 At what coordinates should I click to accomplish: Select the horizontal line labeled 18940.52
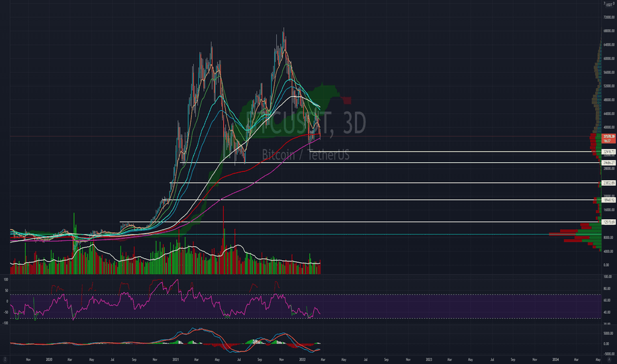pyautogui.click(x=381, y=200)
